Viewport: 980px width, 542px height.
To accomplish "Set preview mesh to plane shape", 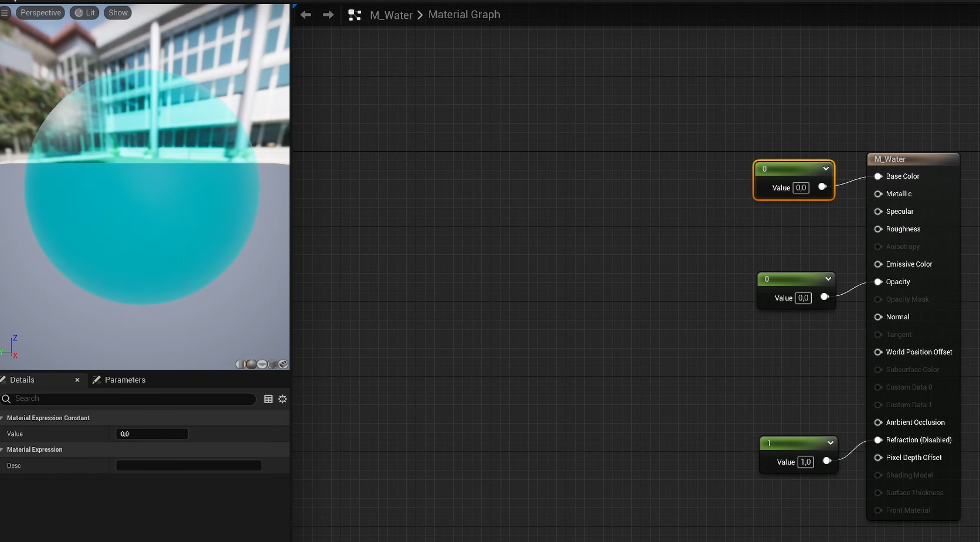I will coord(262,364).
